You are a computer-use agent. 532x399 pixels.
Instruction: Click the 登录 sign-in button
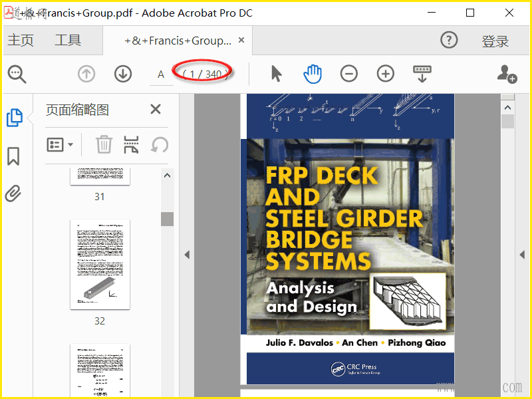point(495,41)
